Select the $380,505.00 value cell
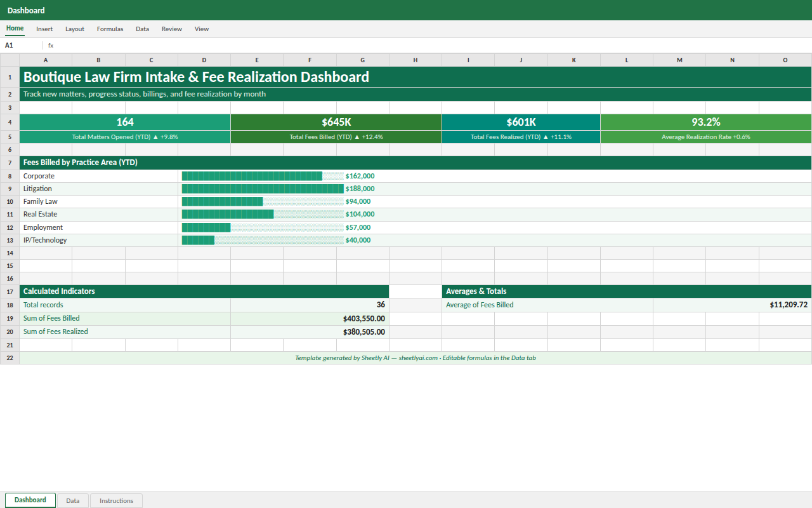The image size is (812, 508). [x=310, y=331]
